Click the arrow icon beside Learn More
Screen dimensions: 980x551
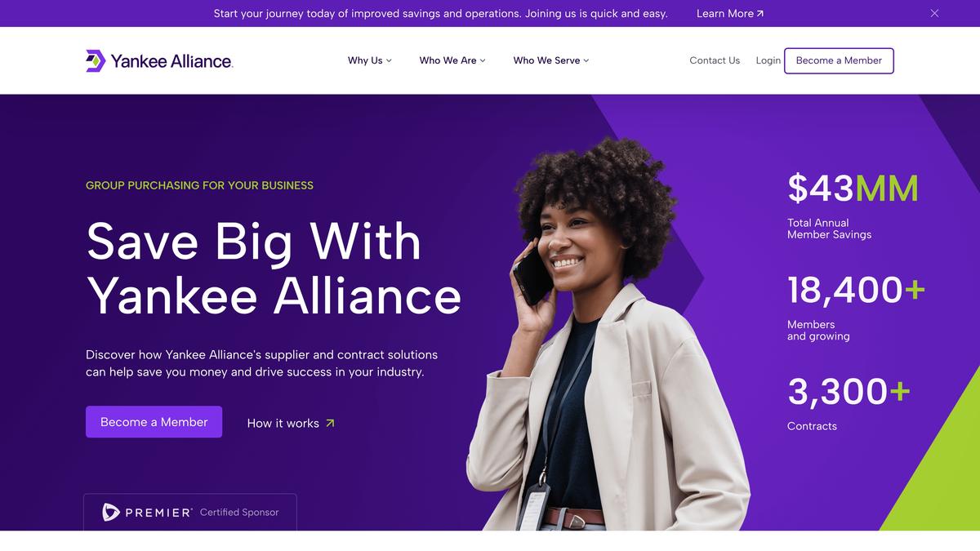pos(760,14)
